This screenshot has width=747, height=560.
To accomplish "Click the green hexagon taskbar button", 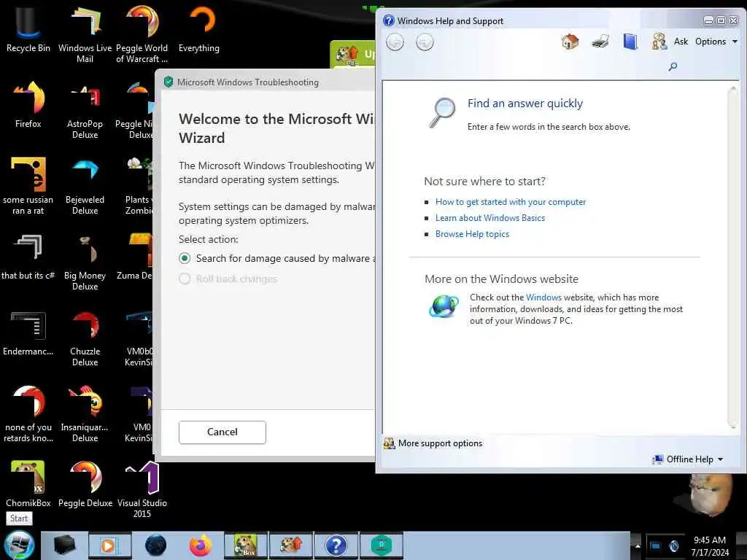I will pos(381,545).
